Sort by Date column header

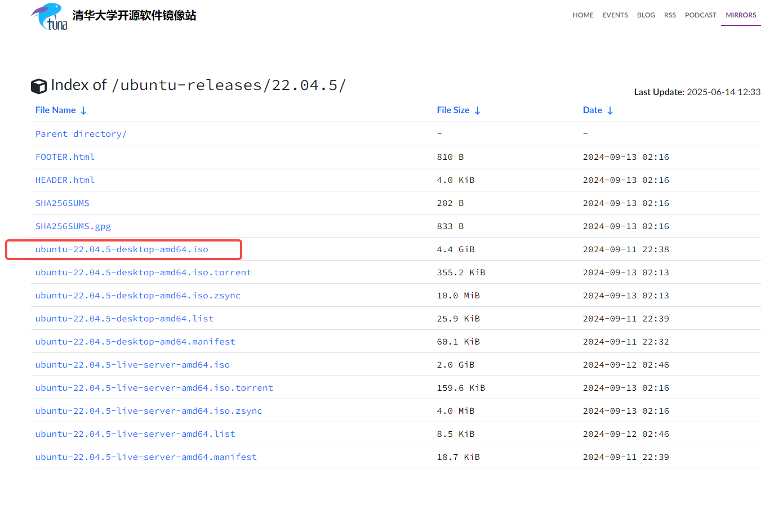[x=598, y=110]
